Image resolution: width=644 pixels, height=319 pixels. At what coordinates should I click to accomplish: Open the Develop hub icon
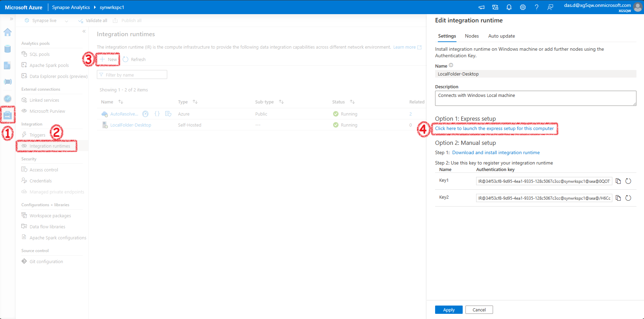click(8, 65)
